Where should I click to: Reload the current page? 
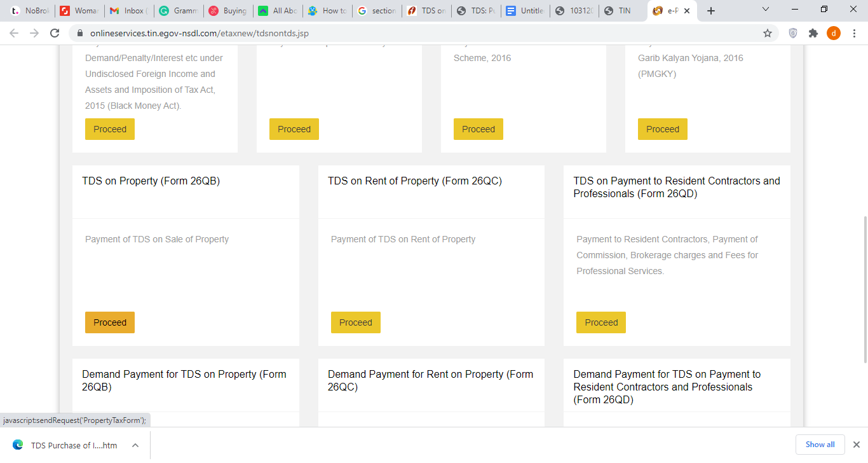(55, 33)
